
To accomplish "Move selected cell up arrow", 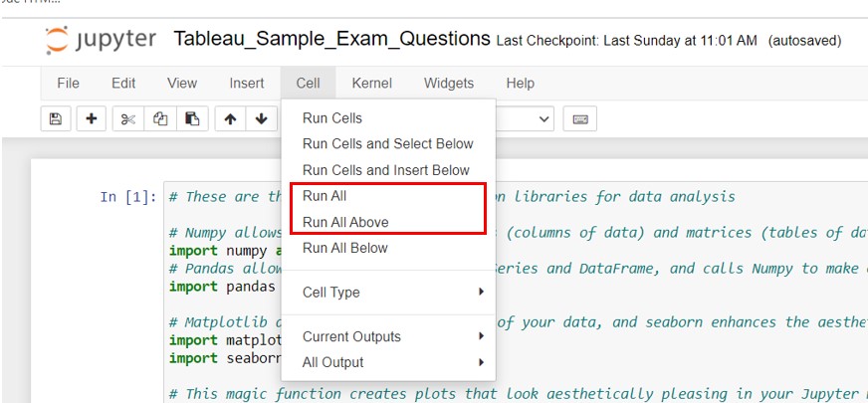I will tap(230, 119).
